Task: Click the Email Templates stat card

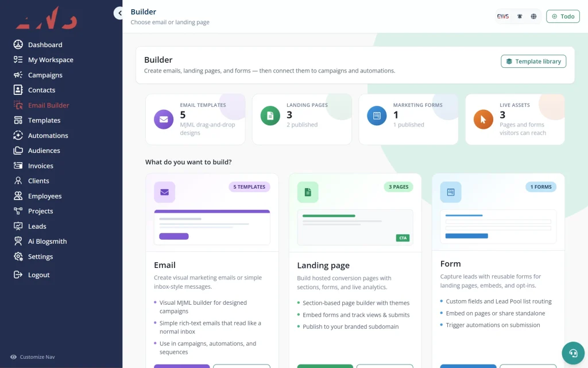Action: pyautogui.click(x=195, y=120)
